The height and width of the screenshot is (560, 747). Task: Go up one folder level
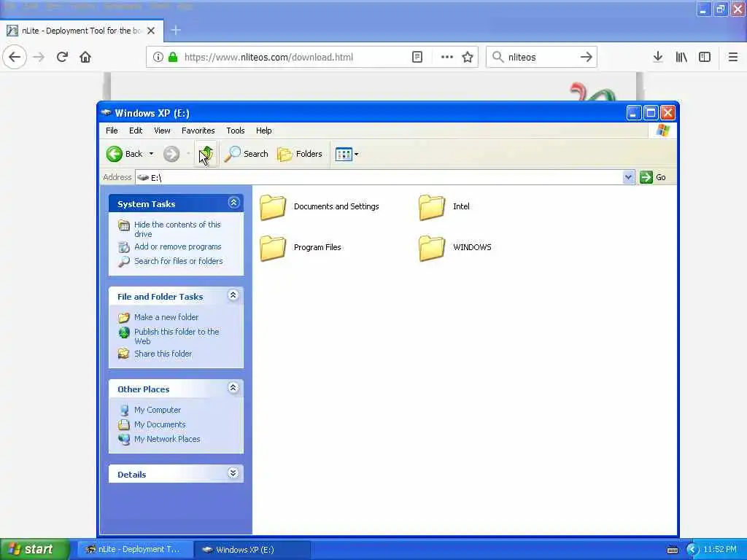[206, 154]
